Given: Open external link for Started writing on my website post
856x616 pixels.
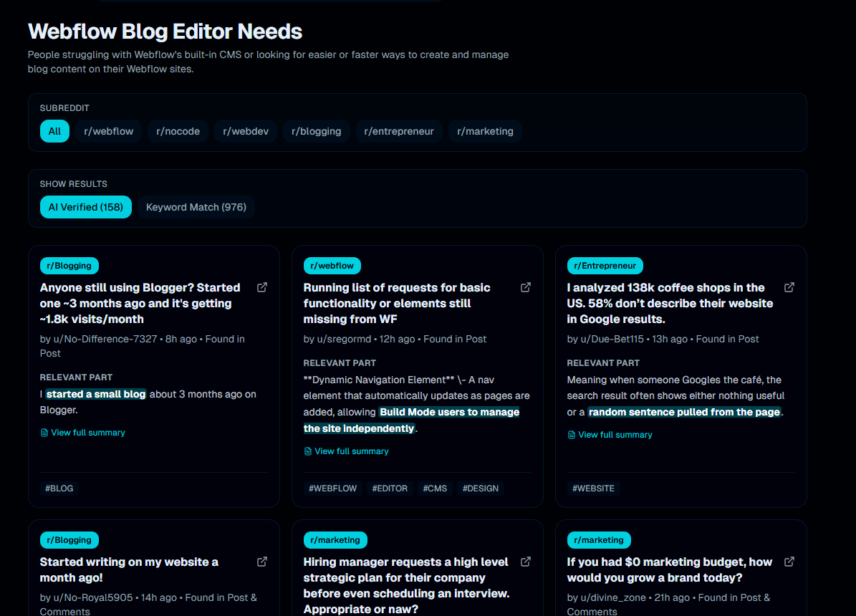Looking at the screenshot, I should [262, 562].
